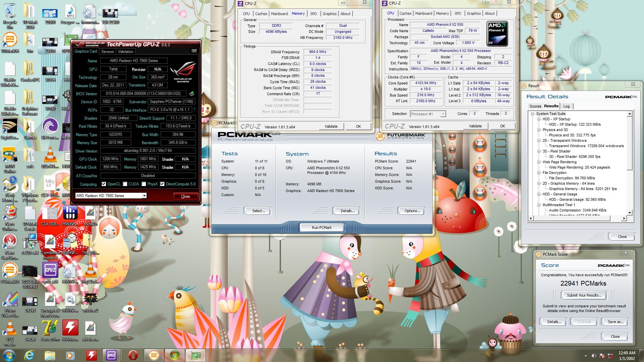644x362 pixels.
Task: Open the Prism Video File Converter shortcut
Action: [x=10, y=305]
